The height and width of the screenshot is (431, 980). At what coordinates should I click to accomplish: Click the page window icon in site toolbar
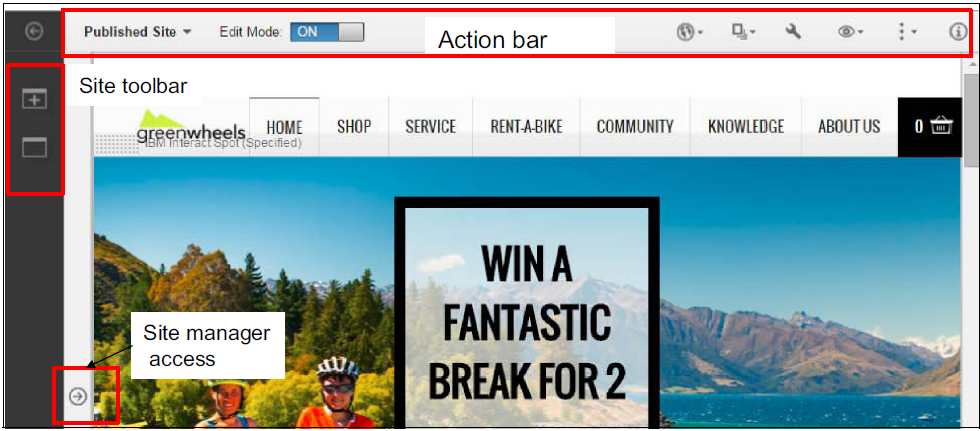[x=35, y=147]
